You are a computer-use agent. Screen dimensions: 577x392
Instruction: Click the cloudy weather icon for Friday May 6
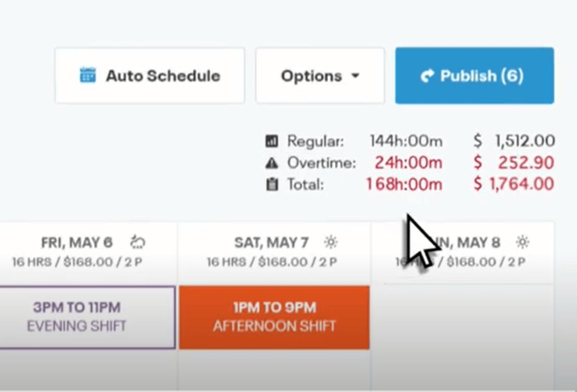(x=137, y=242)
